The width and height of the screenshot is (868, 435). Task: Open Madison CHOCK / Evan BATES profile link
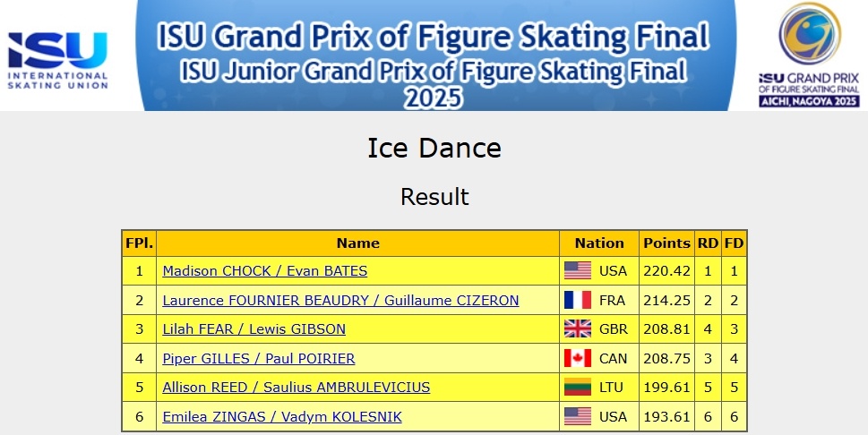[x=264, y=271]
